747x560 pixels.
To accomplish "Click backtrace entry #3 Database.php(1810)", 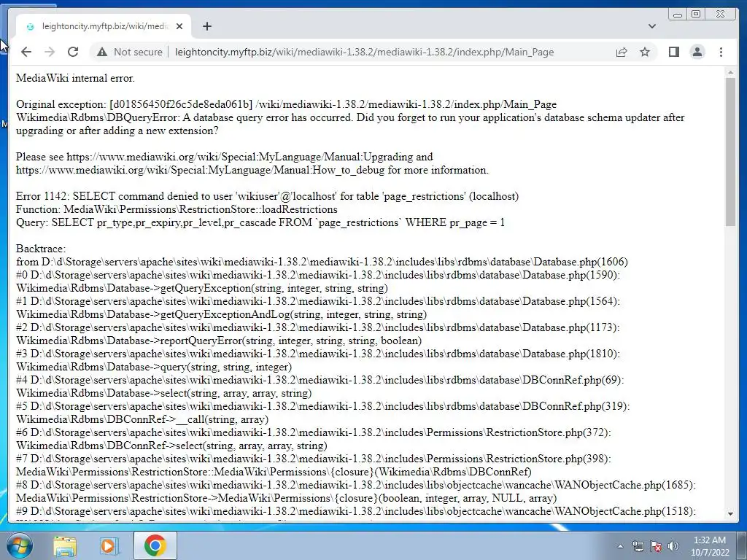I will [x=318, y=354].
